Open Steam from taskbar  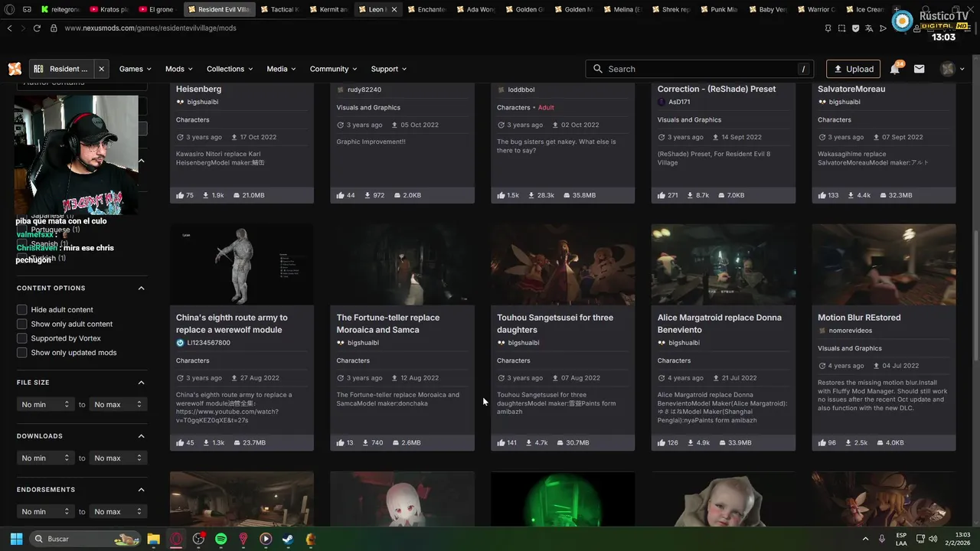[287, 539]
